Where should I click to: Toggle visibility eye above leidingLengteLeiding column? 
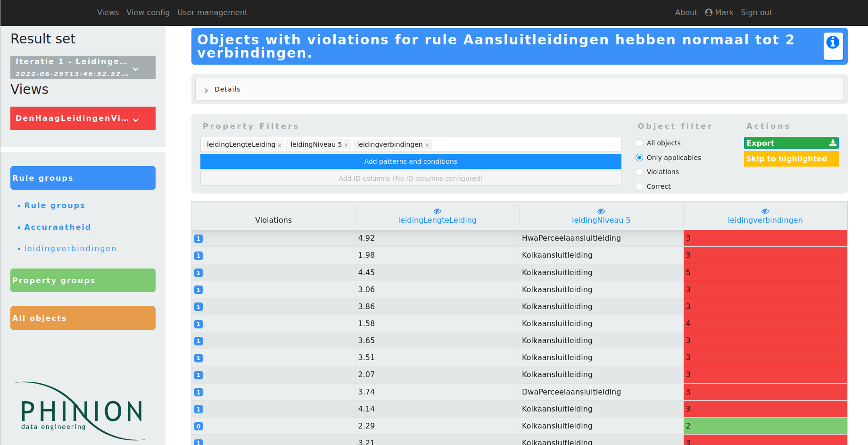437,211
